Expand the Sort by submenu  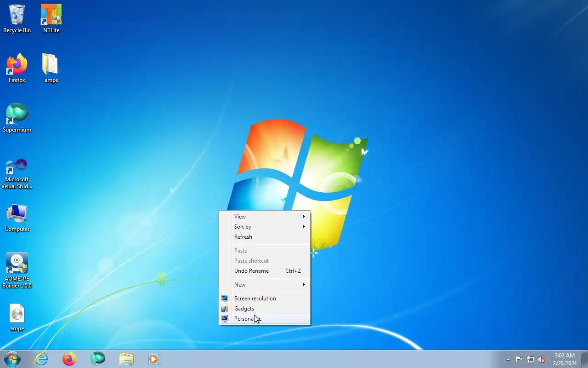coord(264,227)
